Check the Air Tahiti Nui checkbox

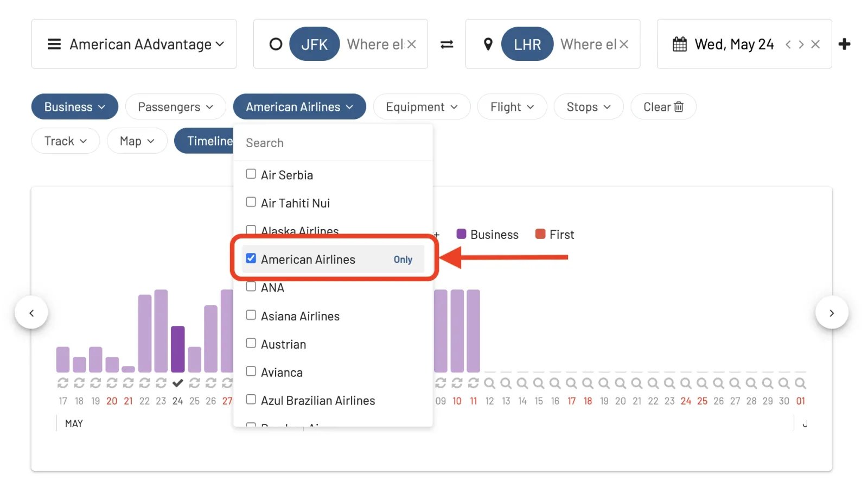[x=251, y=202]
